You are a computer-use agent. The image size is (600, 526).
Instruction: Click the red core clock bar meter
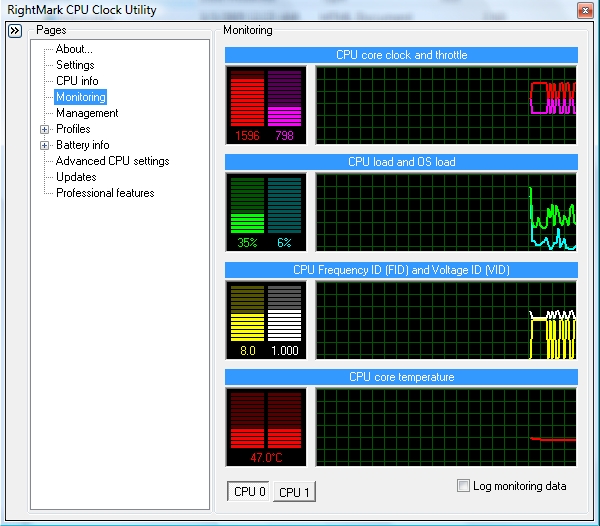[247, 98]
